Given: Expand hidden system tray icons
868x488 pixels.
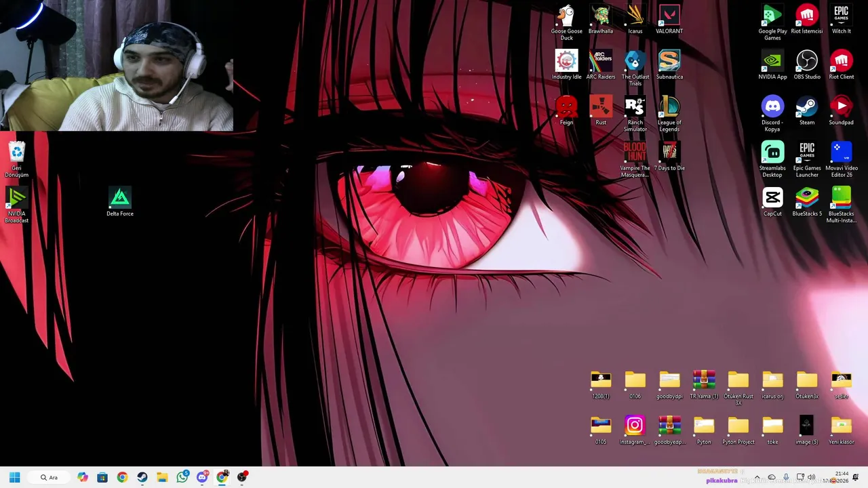Looking at the screenshot, I should [757, 478].
